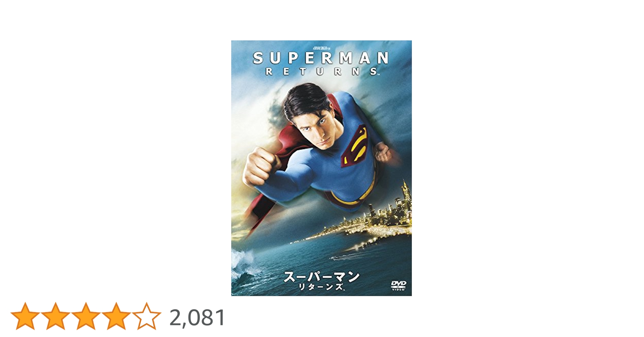This screenshot has height=337, width=644.
Task: Open the Superman Returns DVD cover image
Action: click(321, 168)
